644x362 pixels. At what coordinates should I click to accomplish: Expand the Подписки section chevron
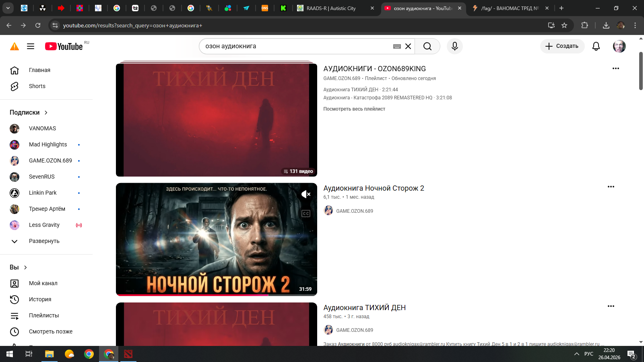46,113
